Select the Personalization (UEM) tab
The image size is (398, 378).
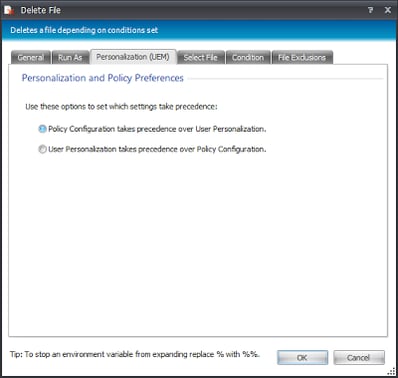(x=133, y=57)
